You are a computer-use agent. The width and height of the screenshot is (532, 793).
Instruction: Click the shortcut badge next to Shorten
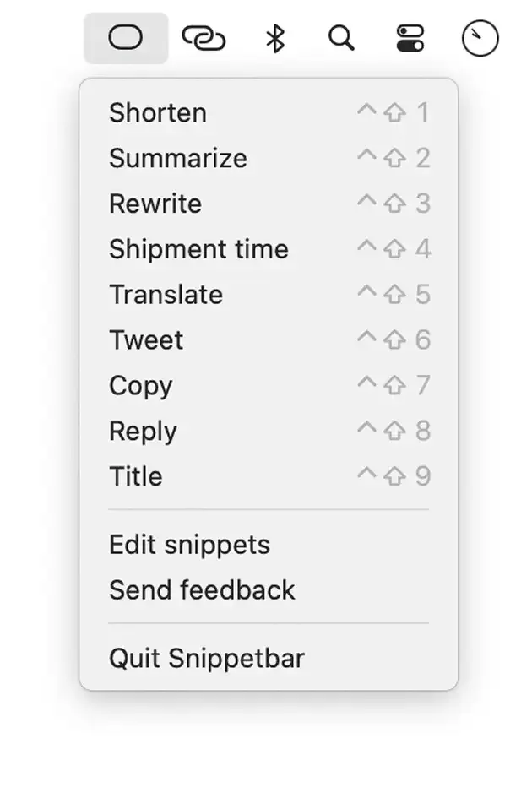pyautogui.click(x=394, y=111)
